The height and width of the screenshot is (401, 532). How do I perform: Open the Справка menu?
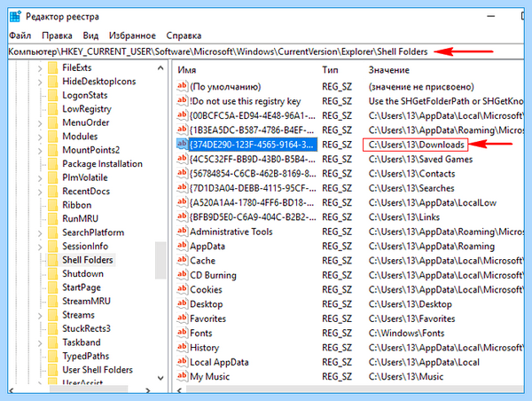click(x=184, y=35)
